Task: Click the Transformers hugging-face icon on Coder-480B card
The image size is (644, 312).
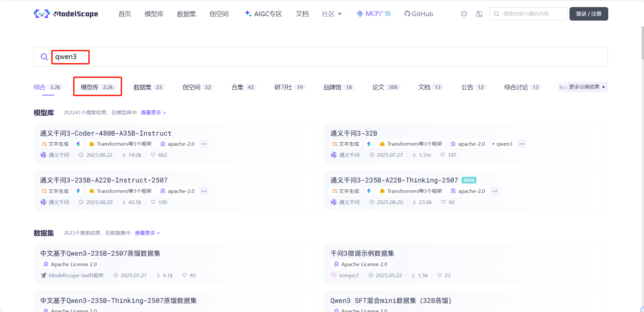Action: point(91,144)
